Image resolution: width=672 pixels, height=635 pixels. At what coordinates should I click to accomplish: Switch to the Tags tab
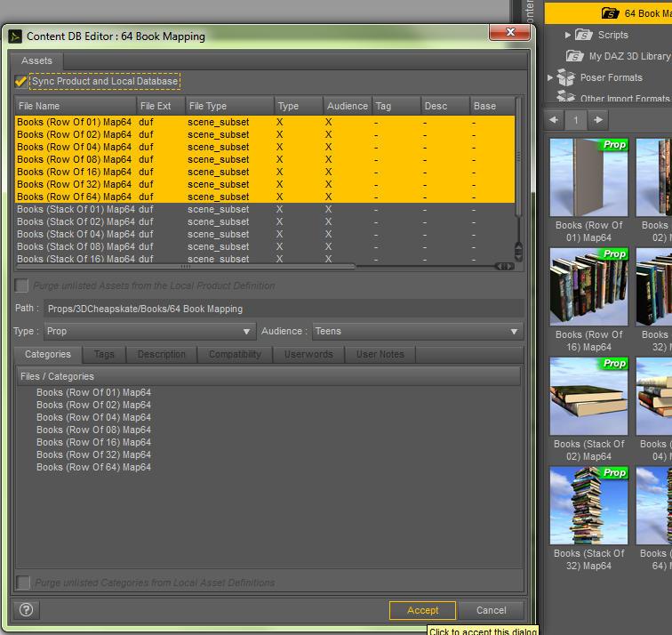(x=104, y=355)
